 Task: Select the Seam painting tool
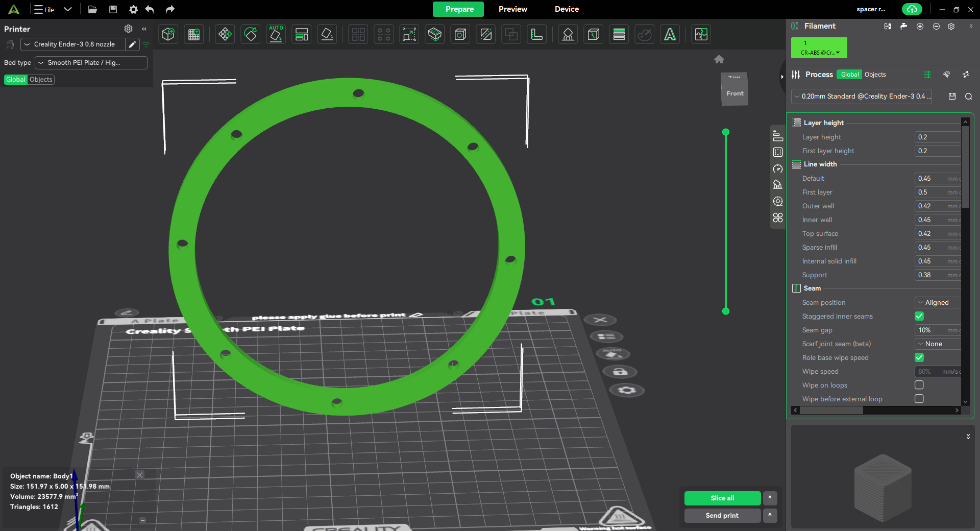(594, 34)
